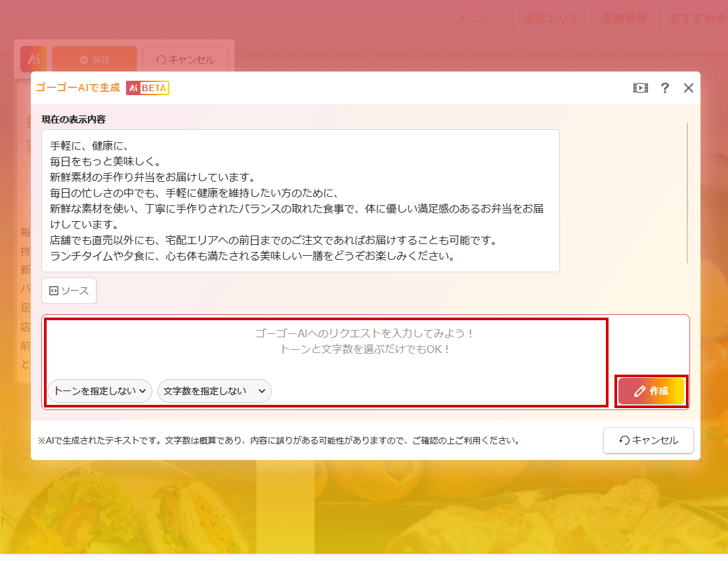This screenshot has height=561, width=728.
Task: Select the 宅配エリア navigation item
Action: point(551,19)
